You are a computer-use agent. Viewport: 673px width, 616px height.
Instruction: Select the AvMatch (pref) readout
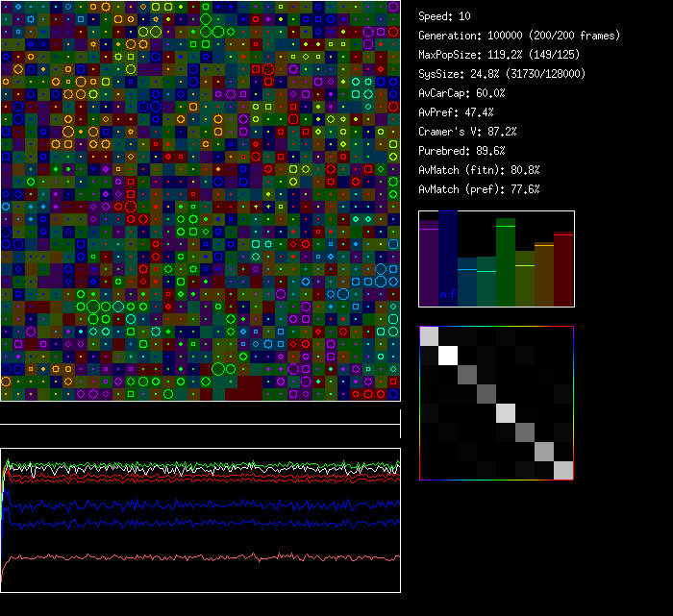click(x=480, y=189)
